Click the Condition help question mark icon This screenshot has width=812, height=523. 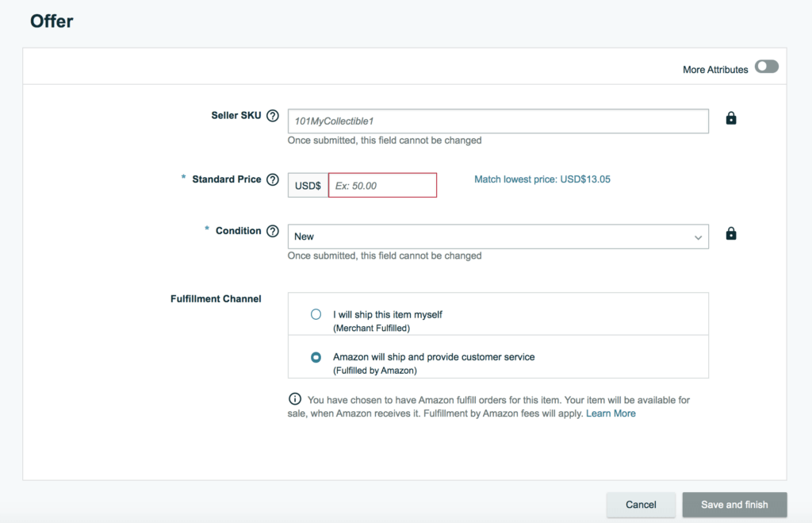(x=273, y=231)
